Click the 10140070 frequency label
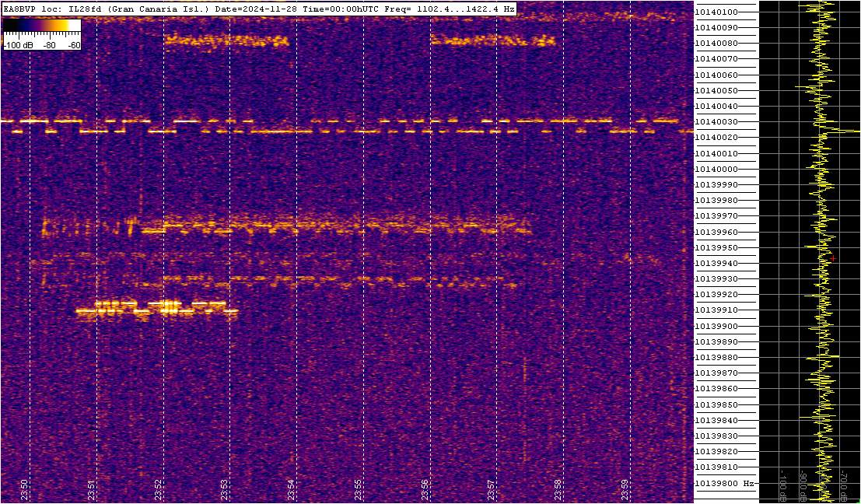Image resolution: width=861 pixels, height=504 pixels. point(716,59)
